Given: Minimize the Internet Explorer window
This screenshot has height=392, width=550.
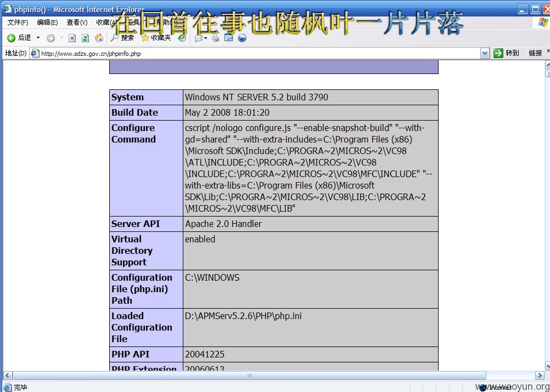Looking at the screenshot, I should pyautogui.click(x=523, y=9).
